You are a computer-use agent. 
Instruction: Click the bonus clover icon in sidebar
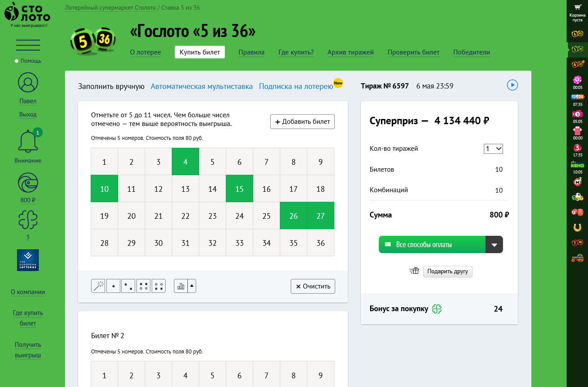(28, 220)
